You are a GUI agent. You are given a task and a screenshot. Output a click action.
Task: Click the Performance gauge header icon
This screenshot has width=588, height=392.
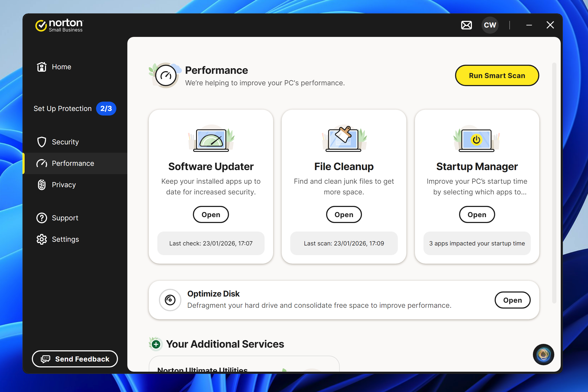(x=166, y=76)
